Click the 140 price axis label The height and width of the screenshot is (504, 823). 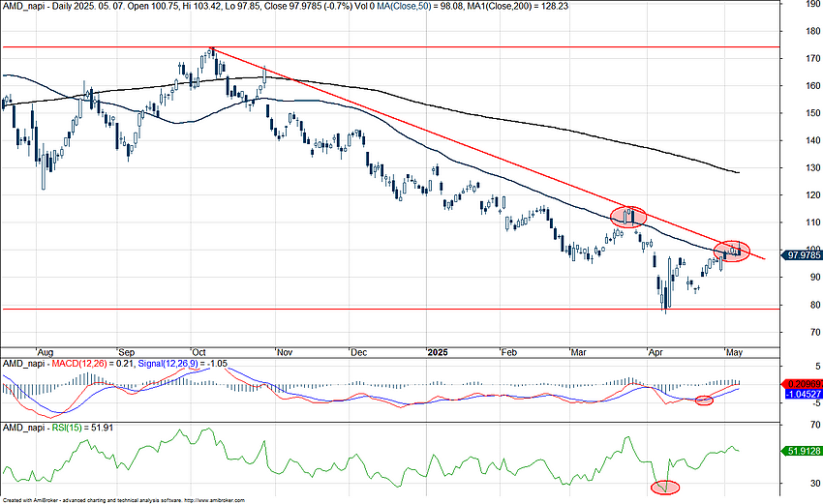[813, 140]
